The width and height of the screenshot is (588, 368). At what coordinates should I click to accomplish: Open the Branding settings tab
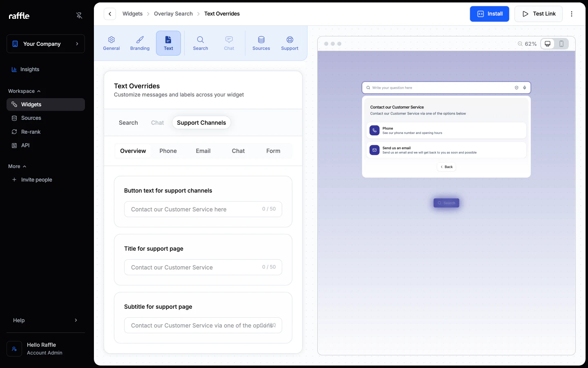coord(140,43)
